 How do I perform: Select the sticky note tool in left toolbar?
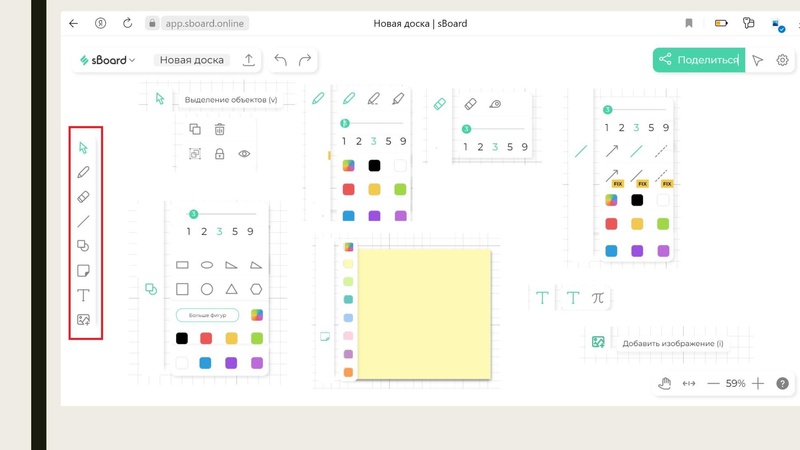(x=84, y=271)
